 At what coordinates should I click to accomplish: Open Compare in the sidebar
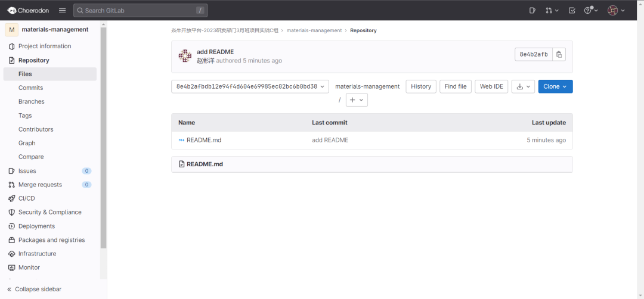click(x=31, y=157)
